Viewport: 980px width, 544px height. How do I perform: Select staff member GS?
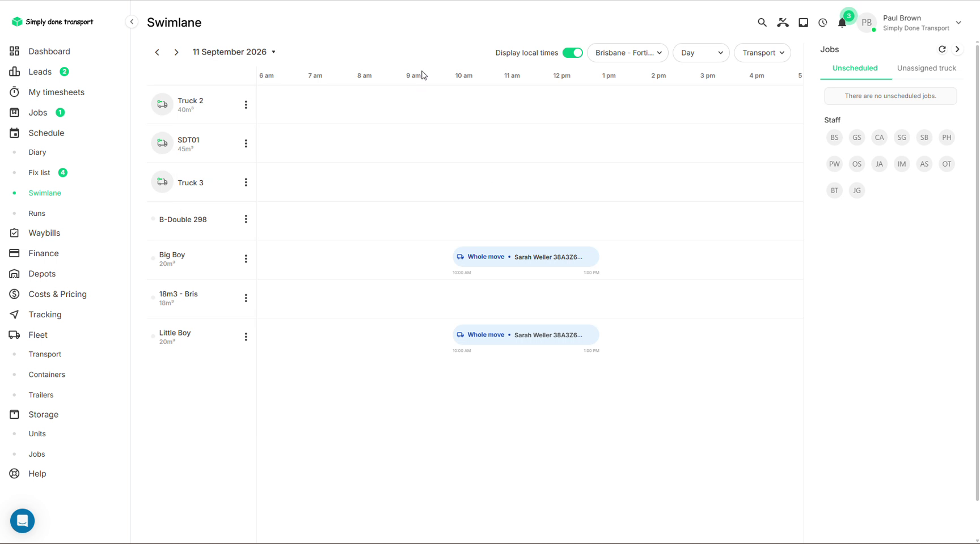857,138
